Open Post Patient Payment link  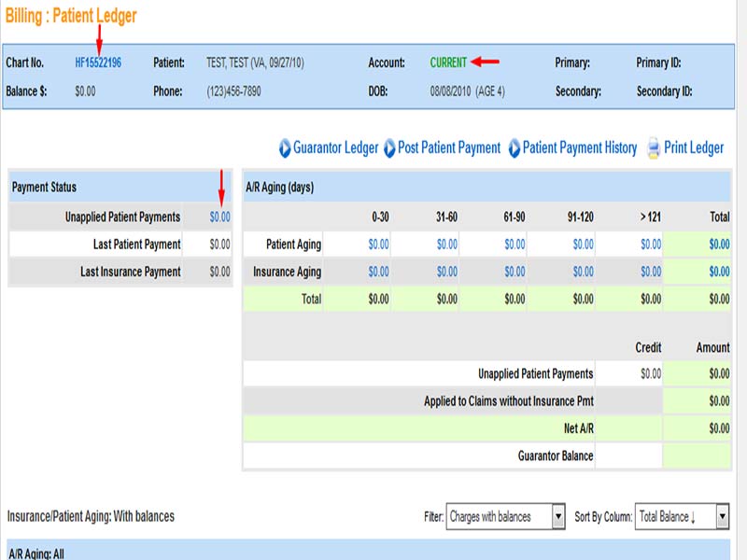tap(449, 148)
